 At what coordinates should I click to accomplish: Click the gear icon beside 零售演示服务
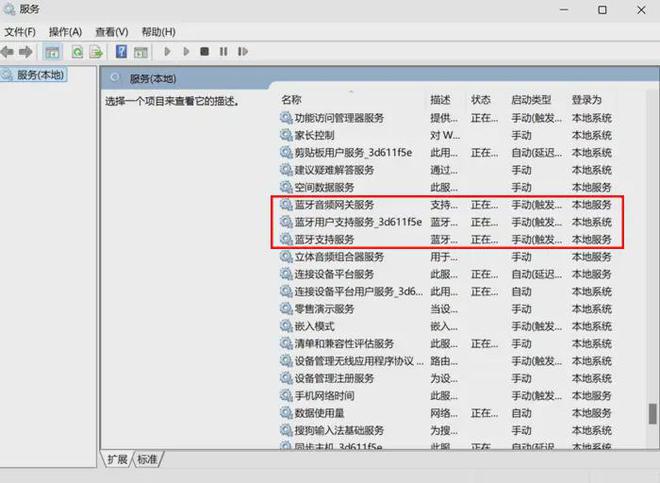[286, 309]
